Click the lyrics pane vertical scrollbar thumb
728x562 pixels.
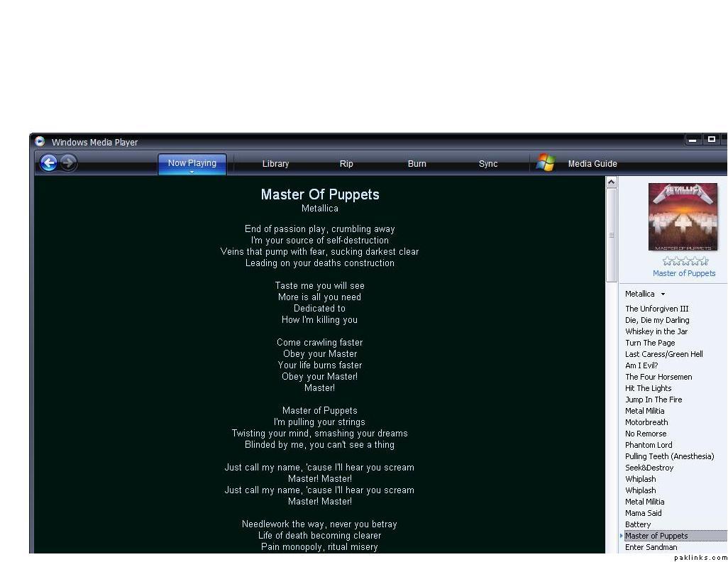pos(612,236)
